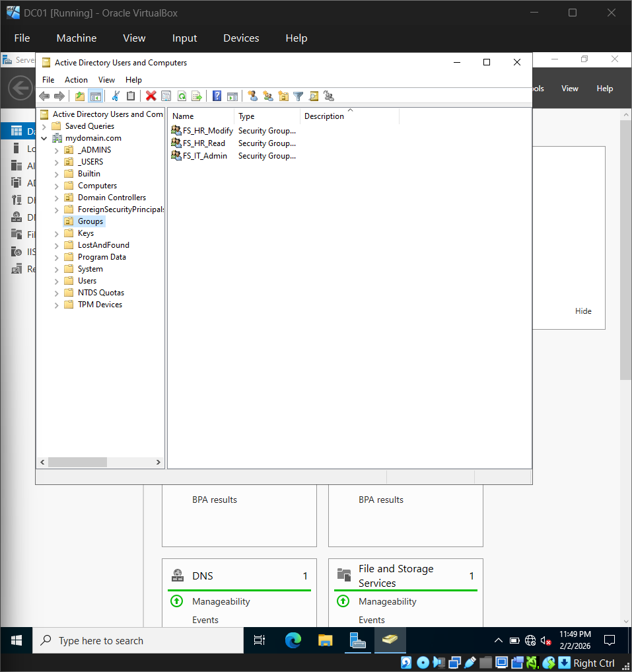Toggle the show/hide console tree icon
This screenshot has width=632, height=672.
96,96
